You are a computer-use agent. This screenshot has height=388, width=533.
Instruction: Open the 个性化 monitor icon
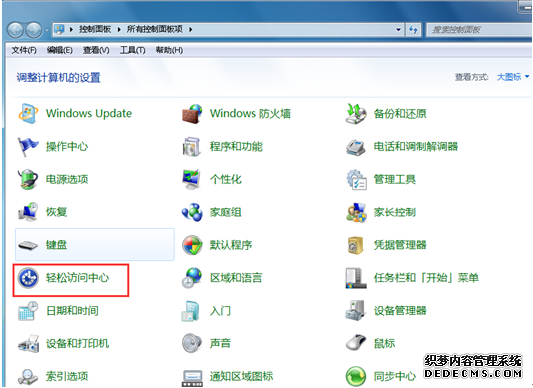pyautogui.click(x=192, y=179)
